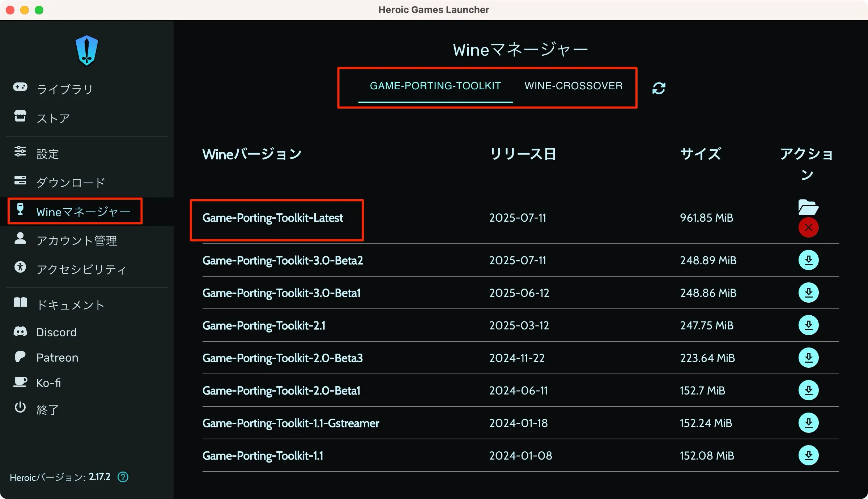Open the Ko-fi link

click(48, 383)
